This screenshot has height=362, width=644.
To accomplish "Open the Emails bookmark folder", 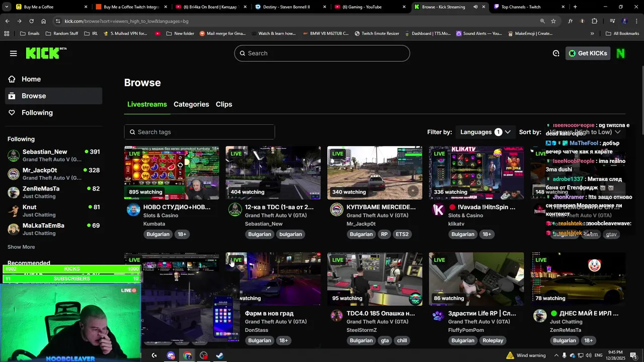I will pos(30,34).
